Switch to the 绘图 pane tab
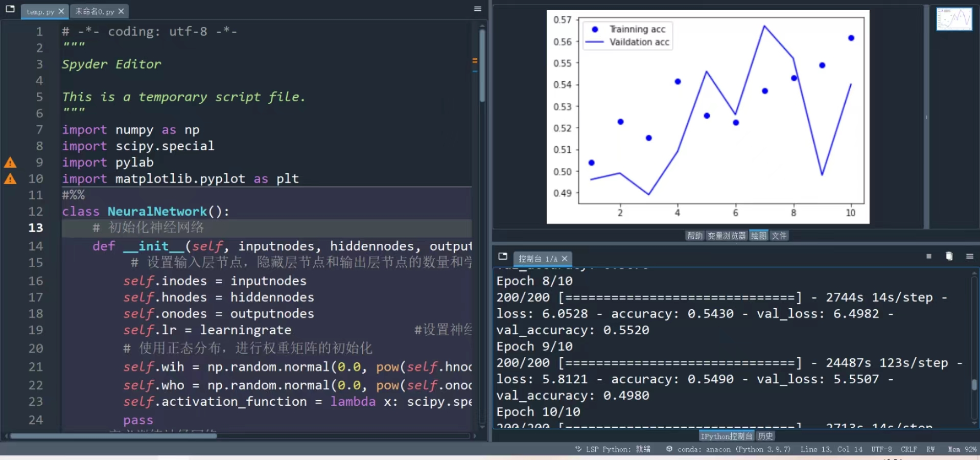This screenshot has width=980, height=460. click(x=759, y=236)
